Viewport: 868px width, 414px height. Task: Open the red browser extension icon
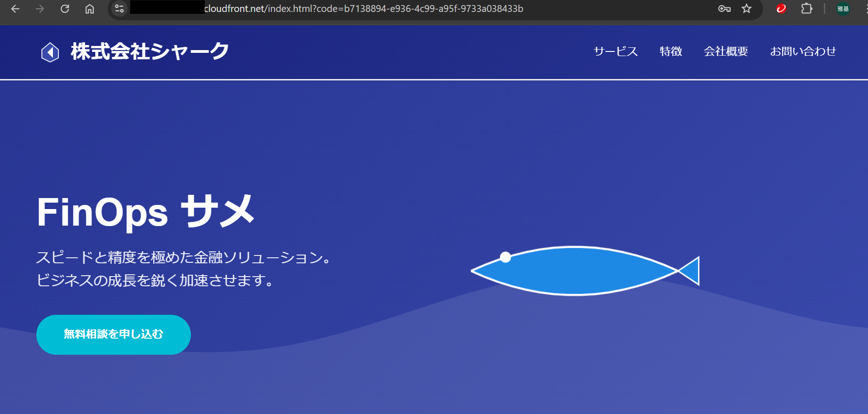tap(781, 9)
